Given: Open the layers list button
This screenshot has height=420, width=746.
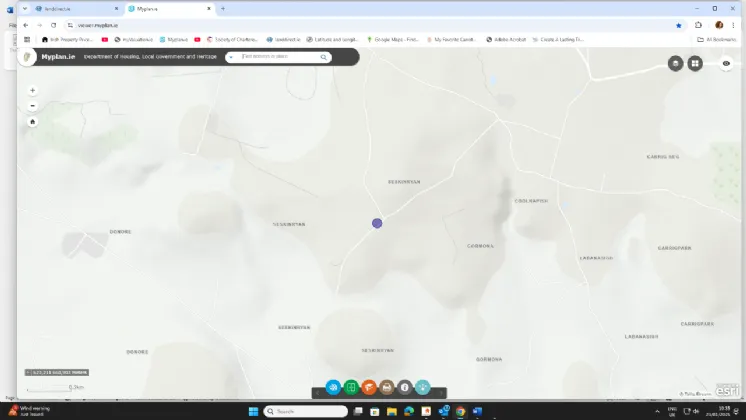Looking at the screenshot, I should (x=676, y=63).
